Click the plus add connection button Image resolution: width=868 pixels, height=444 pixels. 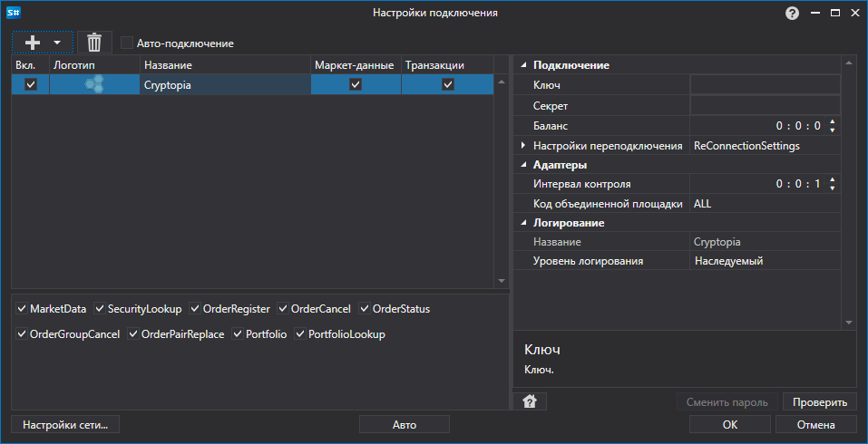(x=32, y=43)
